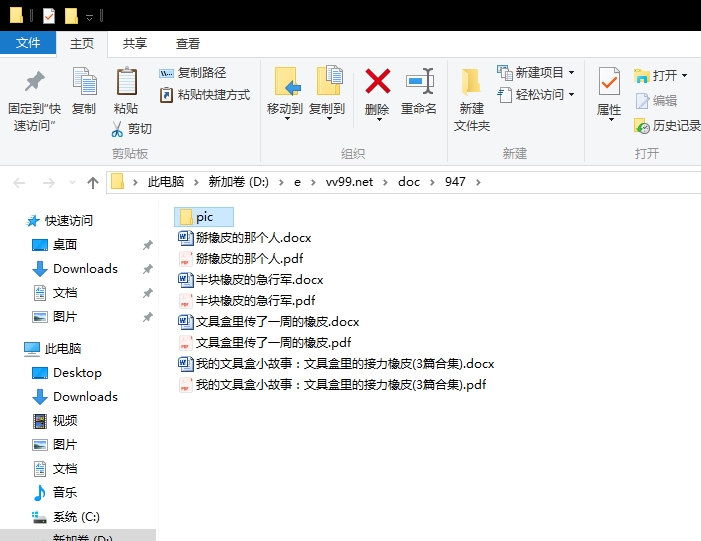Click Cut scissors icon
Screen dimensions: 701x541
click(x=117, y=129)
